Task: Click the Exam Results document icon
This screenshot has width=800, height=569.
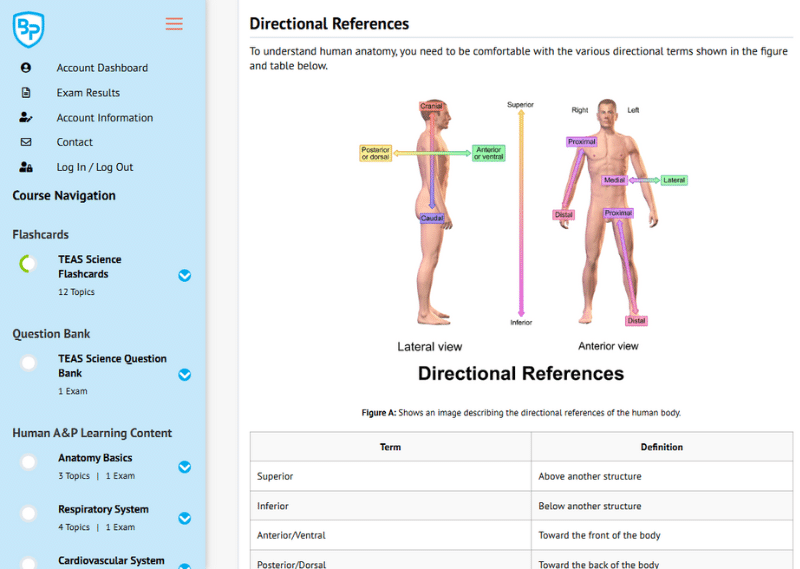Action: point(26,92)
